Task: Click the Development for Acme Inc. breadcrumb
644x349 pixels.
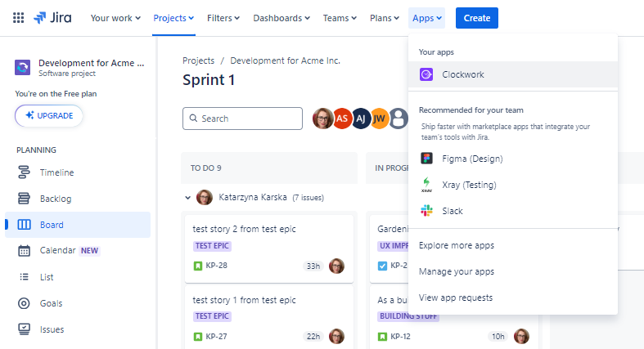Action: pyautogui.click(x=285, y=60)
